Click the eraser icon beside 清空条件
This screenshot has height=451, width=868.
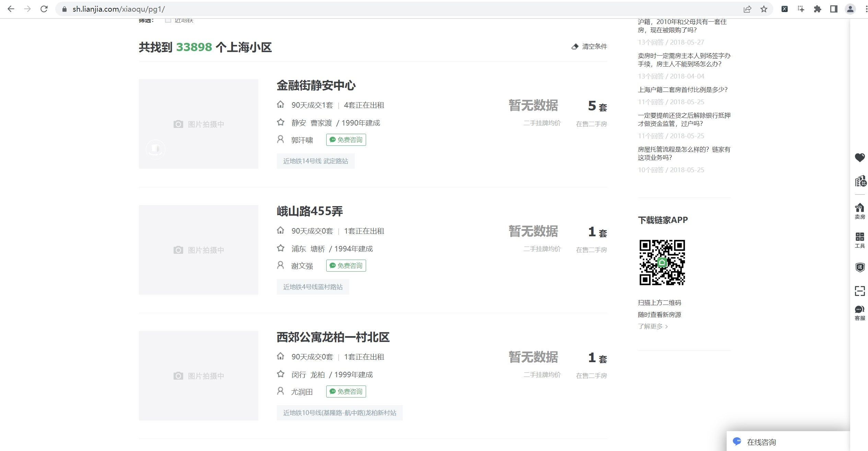(575, 47)
